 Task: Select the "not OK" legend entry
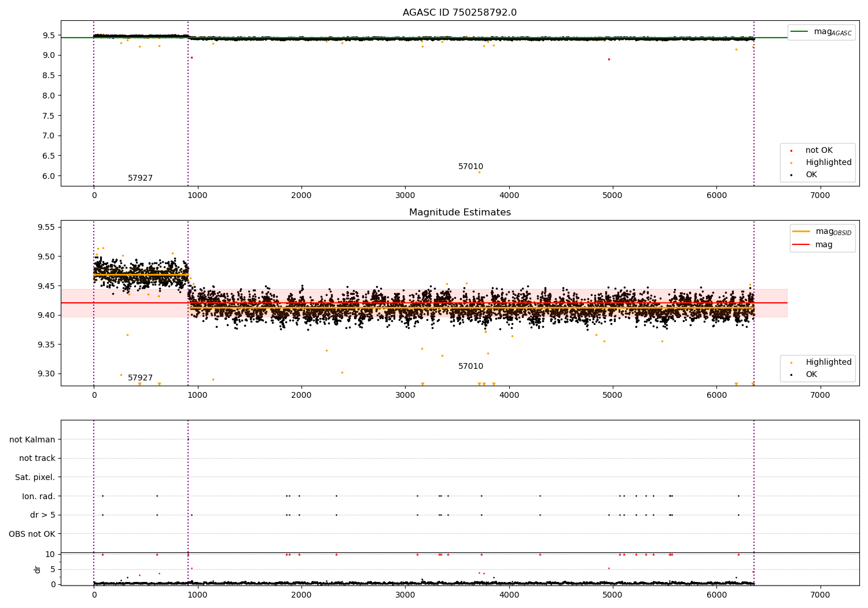tap(819, 151)
